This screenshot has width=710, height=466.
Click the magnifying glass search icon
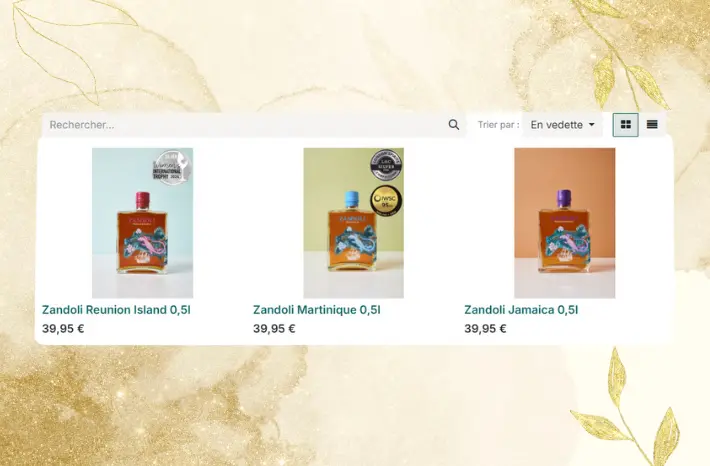(454, 125)
